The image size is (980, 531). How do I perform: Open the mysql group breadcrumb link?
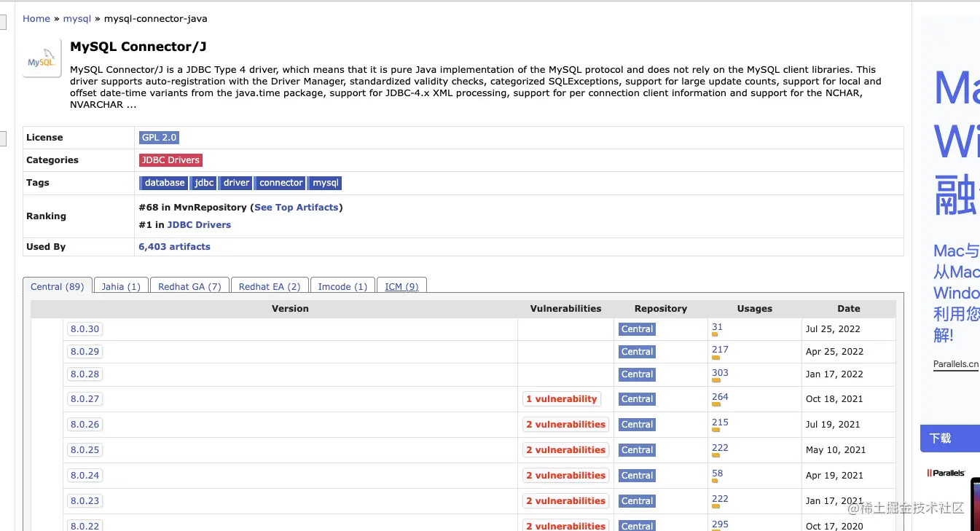click(x=77, y=19)
